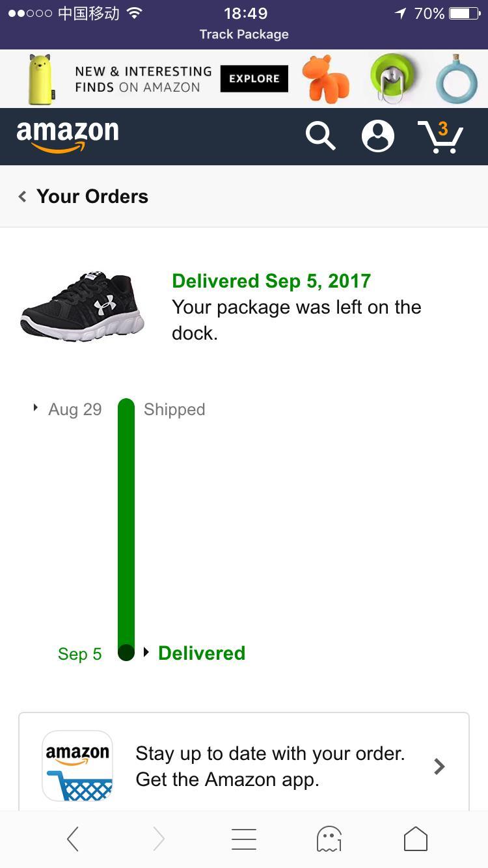Screen dimensions: 488x868
Task: Open the Get the Amazon app chevron
Action: (x=440, y=766)
